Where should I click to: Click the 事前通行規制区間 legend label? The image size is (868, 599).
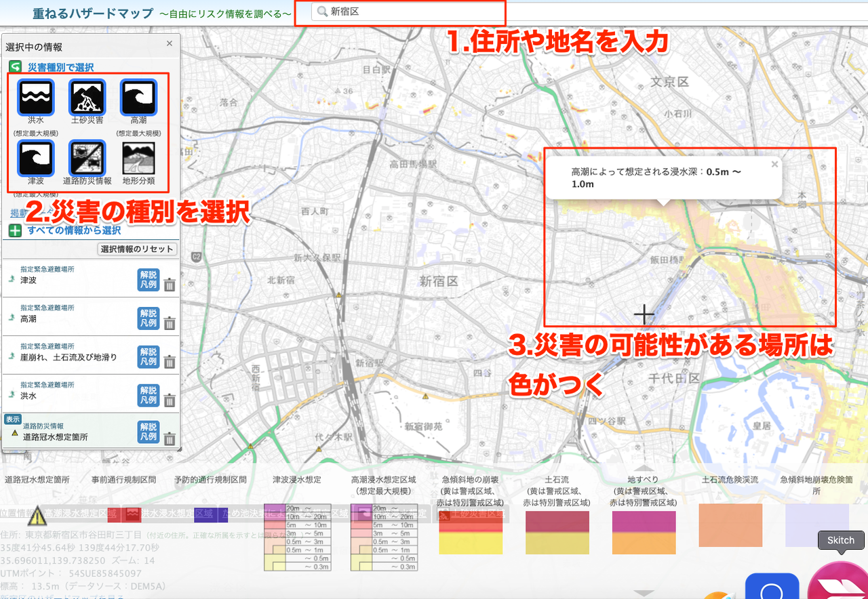click(123, 479)
